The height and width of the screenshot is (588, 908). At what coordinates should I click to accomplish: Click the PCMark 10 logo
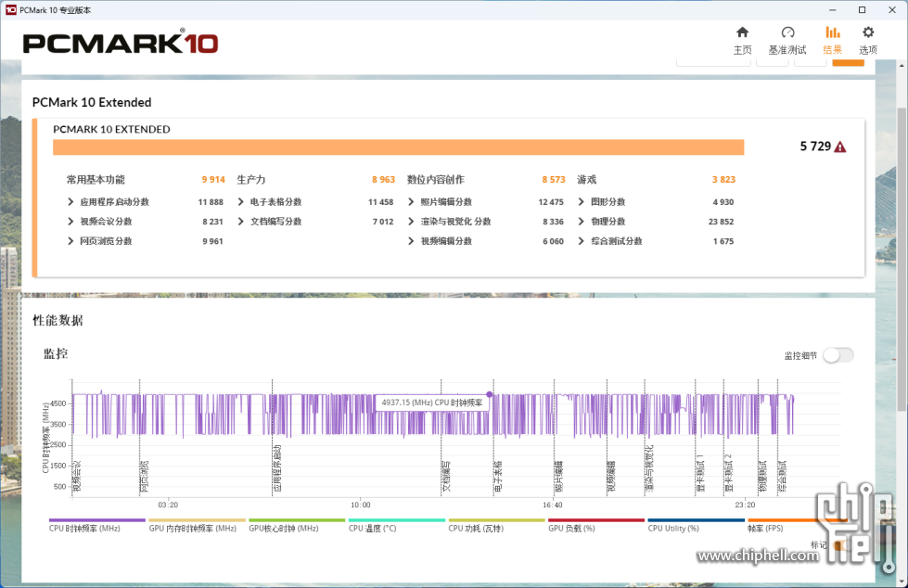coord(121,43)
